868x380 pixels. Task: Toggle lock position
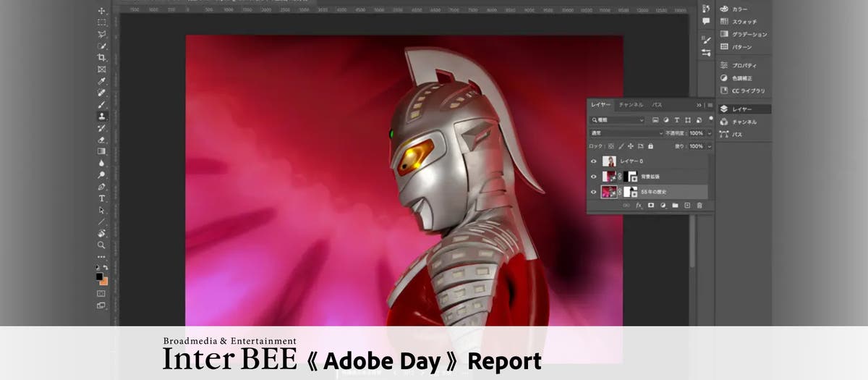point(631,146)
